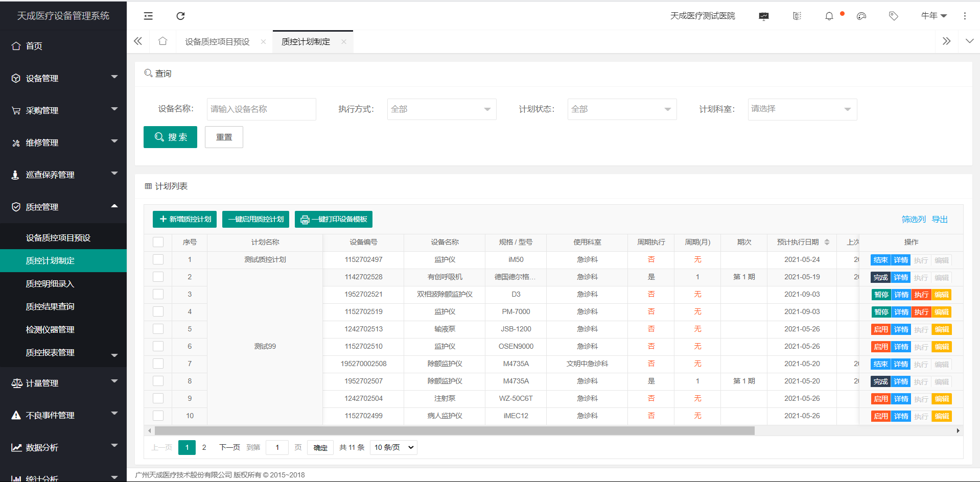Viewport: 980px width, 482px height.
Task: Check row 4 checkbox
Action: [158, 311]
